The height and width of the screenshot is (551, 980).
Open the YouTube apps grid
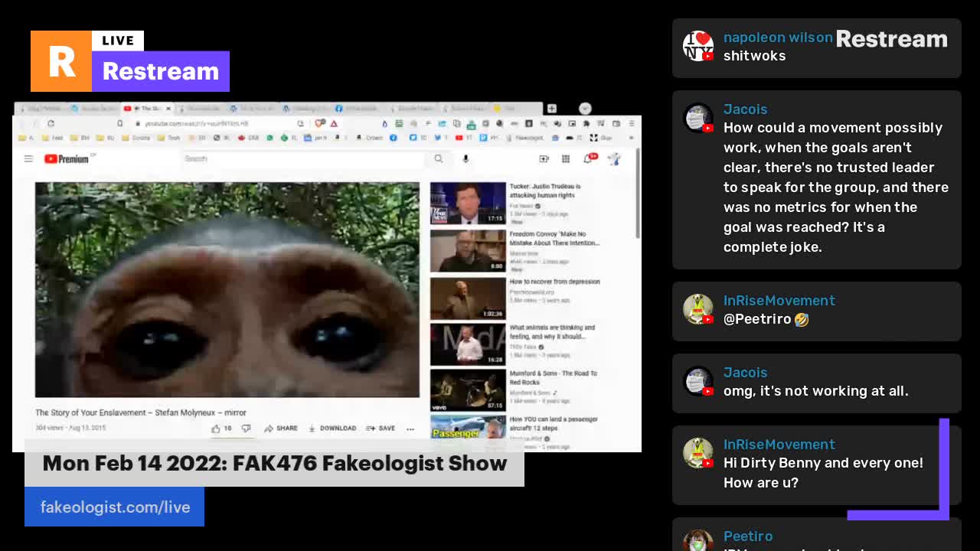566,159
